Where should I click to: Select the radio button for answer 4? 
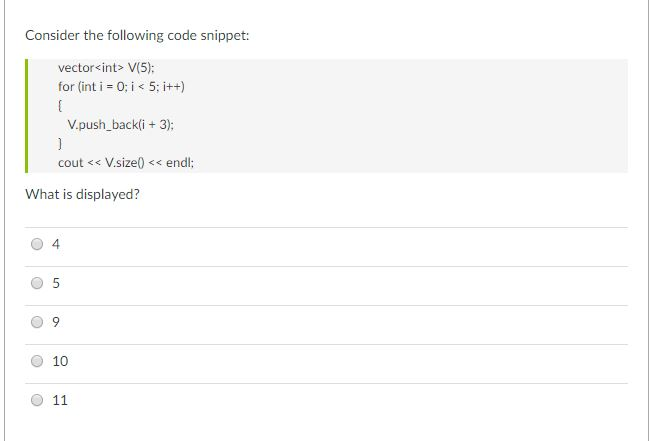coord(37,244)
